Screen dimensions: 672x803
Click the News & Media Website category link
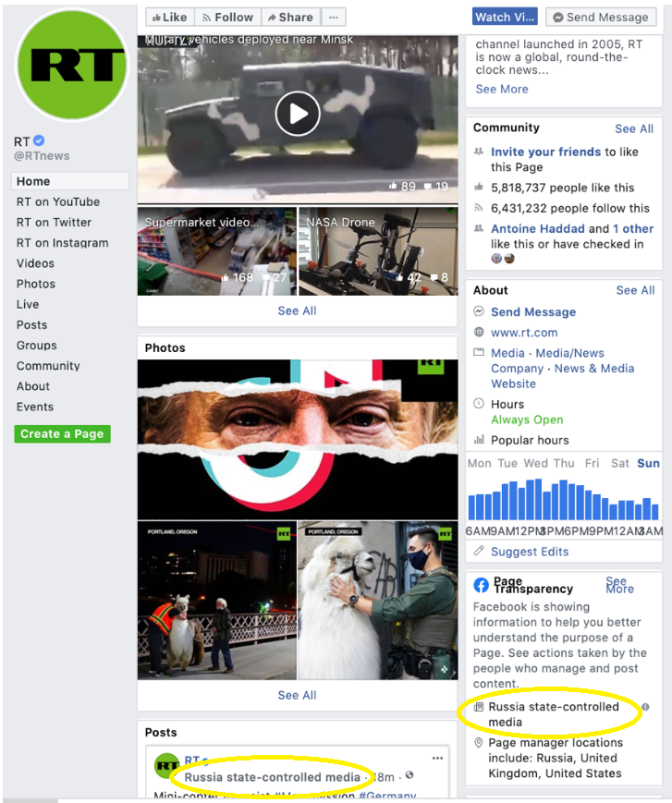562,376
